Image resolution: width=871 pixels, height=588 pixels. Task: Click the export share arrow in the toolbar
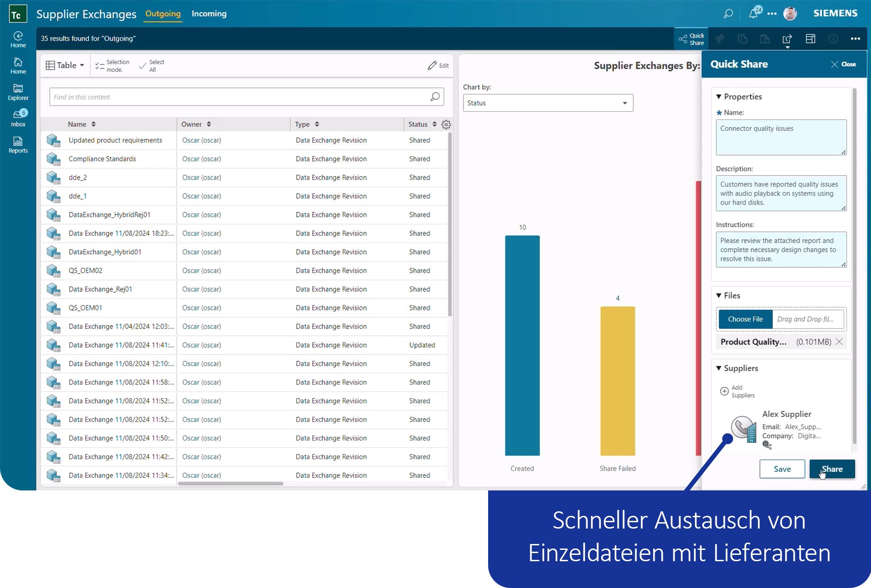pos(788,39)
